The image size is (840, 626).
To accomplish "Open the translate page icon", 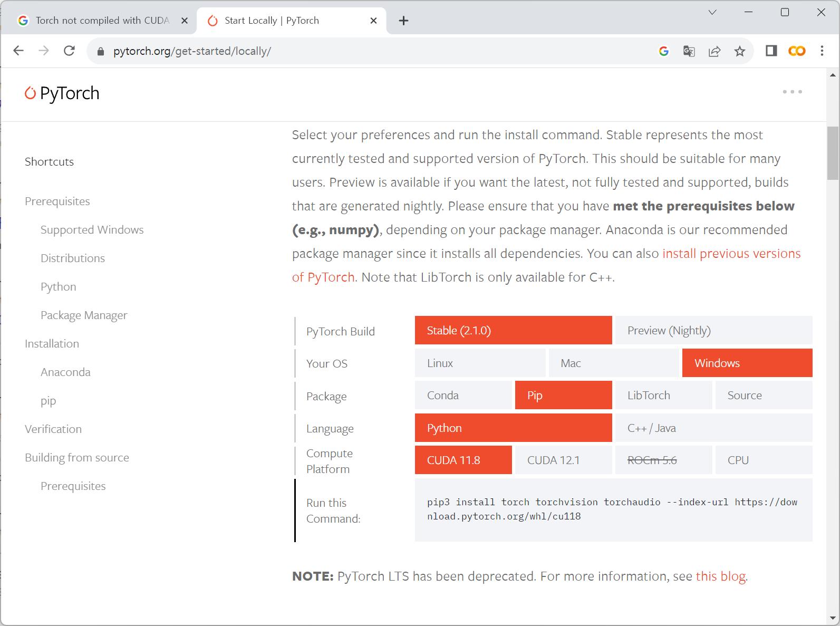I will pos(689,51).
